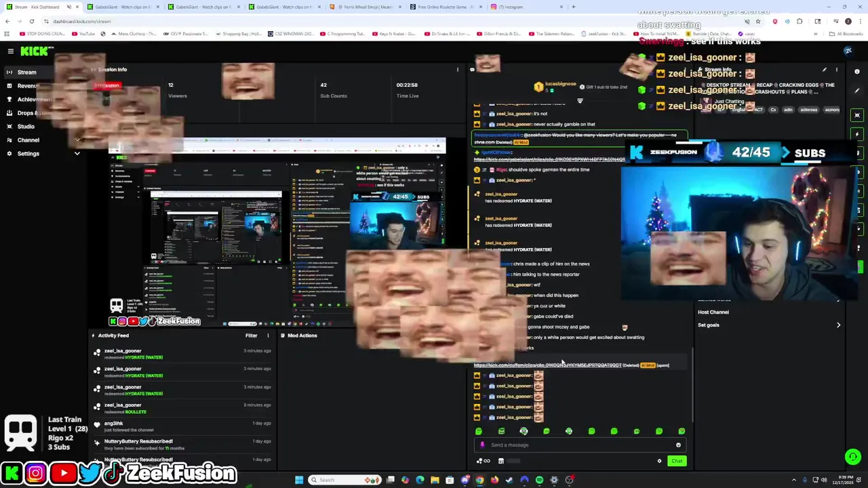Screen dimensions: 868x488
Task: Open the YouTube bookmark
Action: (84, 33)
